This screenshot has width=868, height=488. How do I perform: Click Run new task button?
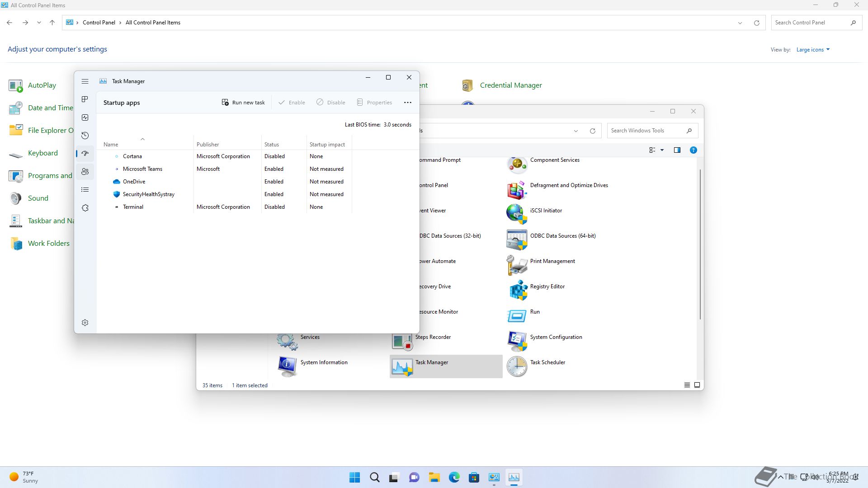pyautogui.click(x=243, y=103)
